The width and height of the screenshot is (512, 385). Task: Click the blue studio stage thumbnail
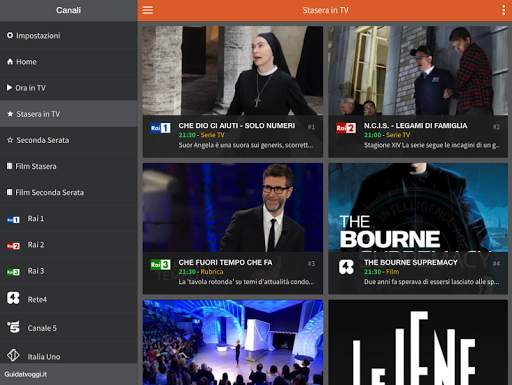coord(233,342)
